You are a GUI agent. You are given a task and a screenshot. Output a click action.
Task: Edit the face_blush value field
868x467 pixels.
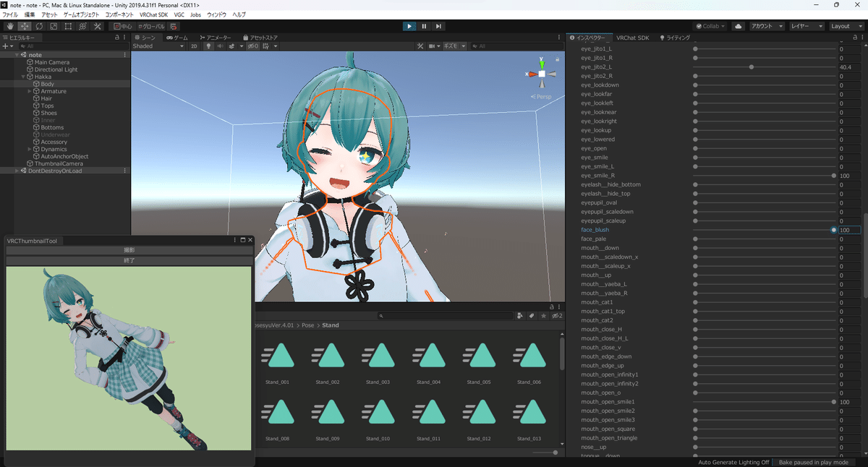pyautogui.click(x=849, y=230)
